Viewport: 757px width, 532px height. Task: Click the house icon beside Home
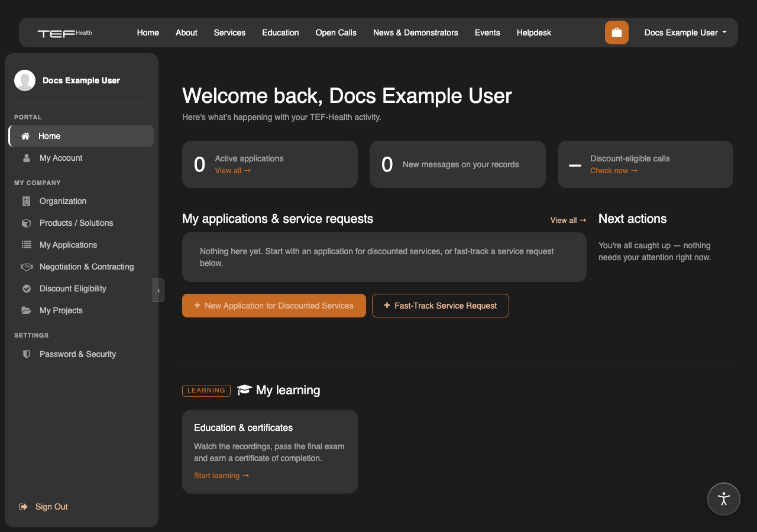(x=25, y=136)
